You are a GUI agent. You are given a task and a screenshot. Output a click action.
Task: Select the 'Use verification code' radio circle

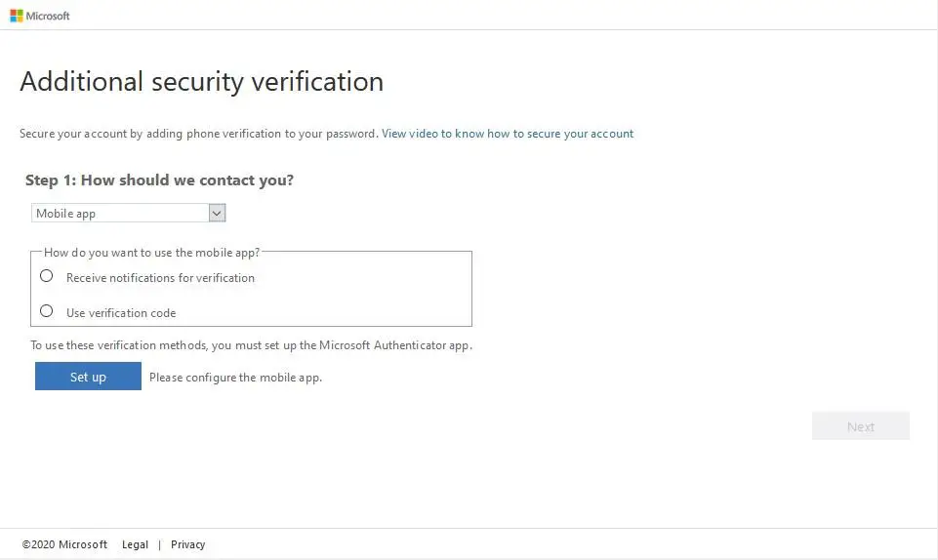coord(46,311)
